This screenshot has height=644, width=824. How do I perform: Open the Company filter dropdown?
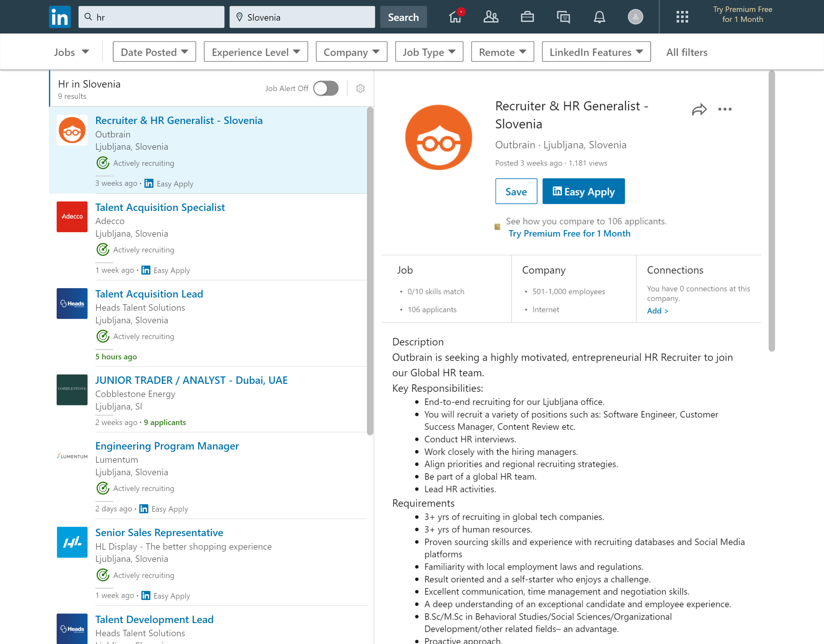pos(351,52)
